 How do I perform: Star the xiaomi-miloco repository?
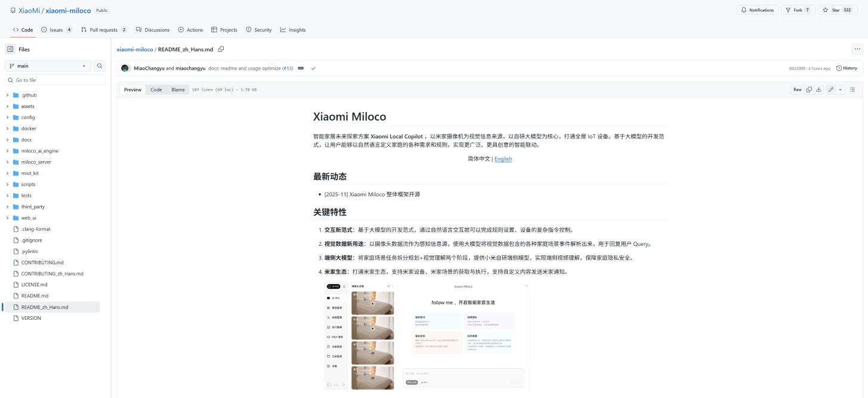click(x=834, y=10)
